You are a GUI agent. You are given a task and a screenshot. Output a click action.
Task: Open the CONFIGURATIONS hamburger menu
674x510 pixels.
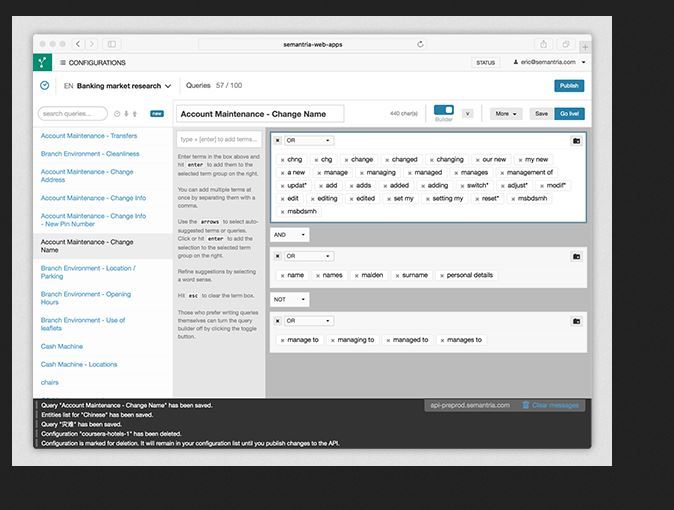coord(93,63)
